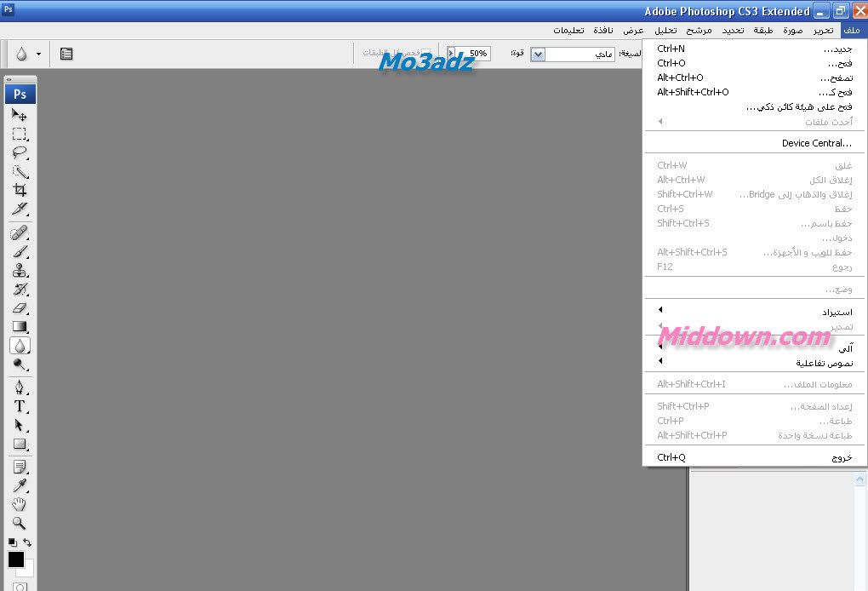
Task: Expand the نصوص تفاعلية (Scripts) submenu
Action: (755, 363)
